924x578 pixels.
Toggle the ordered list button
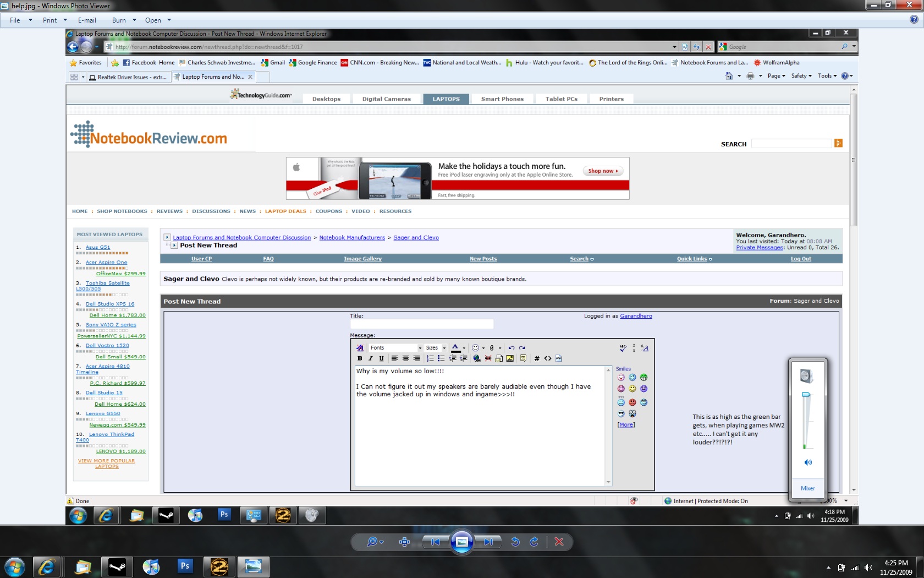(x=430, y=358)
